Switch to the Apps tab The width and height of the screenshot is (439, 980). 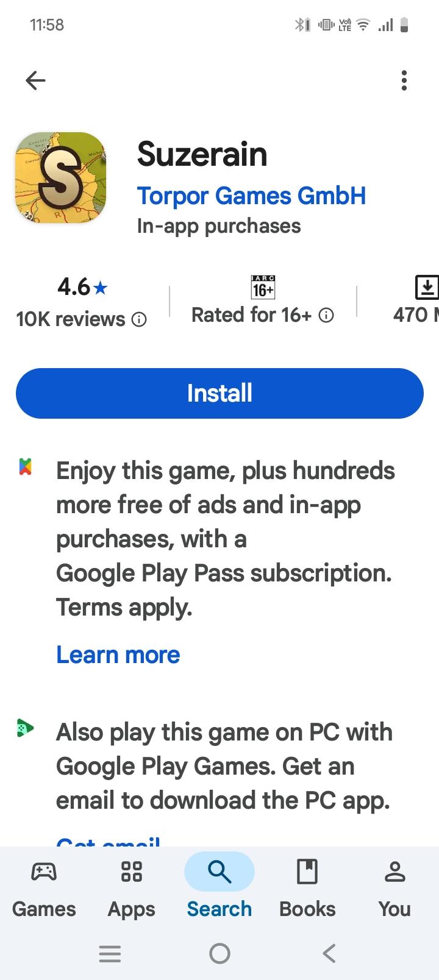(132, 884)
